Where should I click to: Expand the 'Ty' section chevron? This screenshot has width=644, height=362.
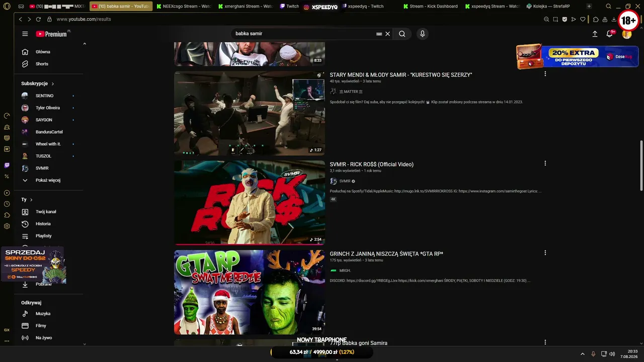coord(31,200)
